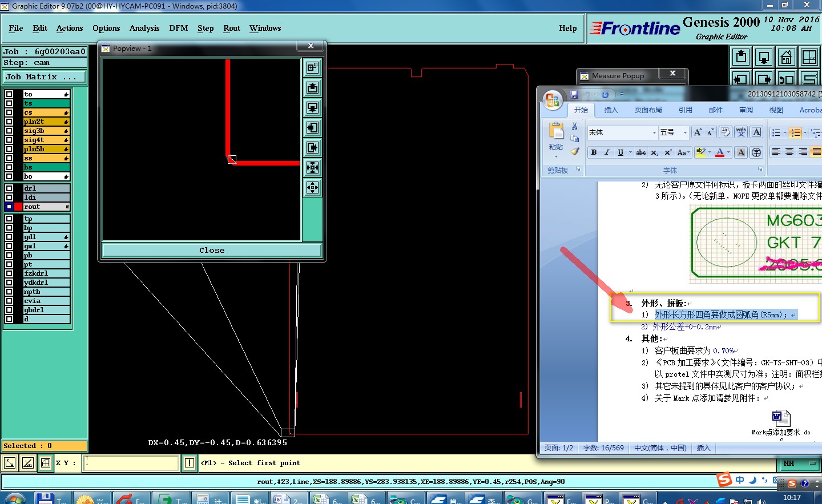Toggle display checkbox for layer 'fzkdrl'
Screen dimensions: 822x504
pyautogui.click(x=9, y=273)
